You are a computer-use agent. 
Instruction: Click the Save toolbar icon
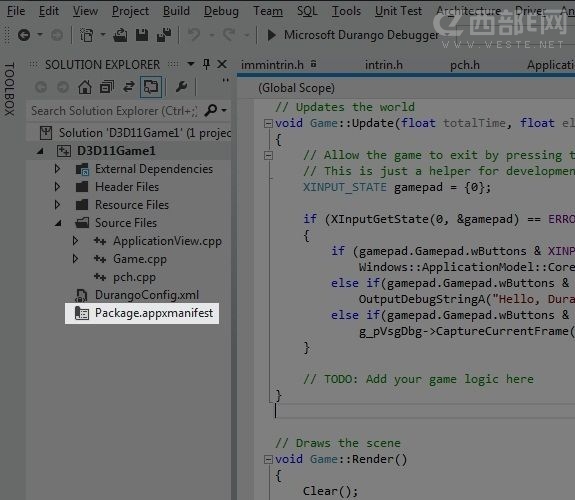point(142,35)
